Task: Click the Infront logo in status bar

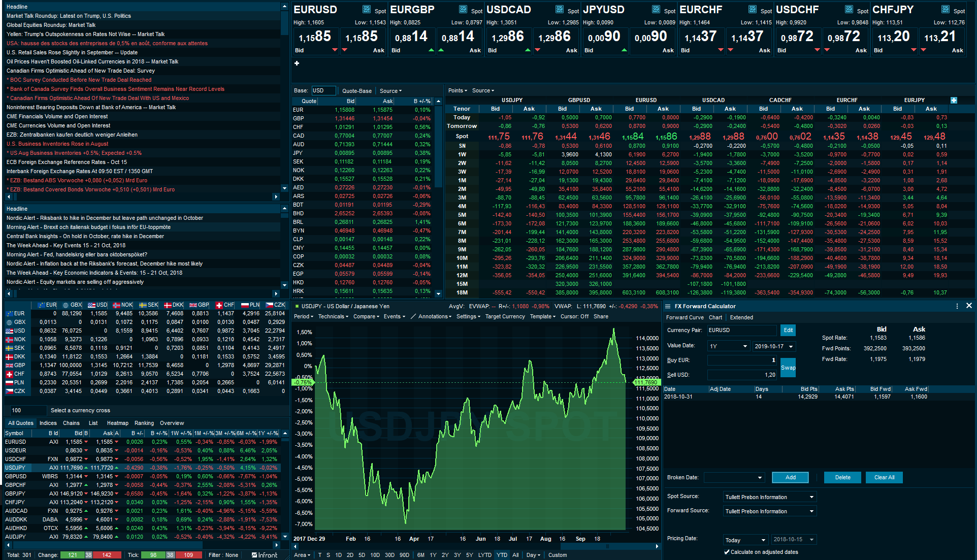Action: (265, 555)
